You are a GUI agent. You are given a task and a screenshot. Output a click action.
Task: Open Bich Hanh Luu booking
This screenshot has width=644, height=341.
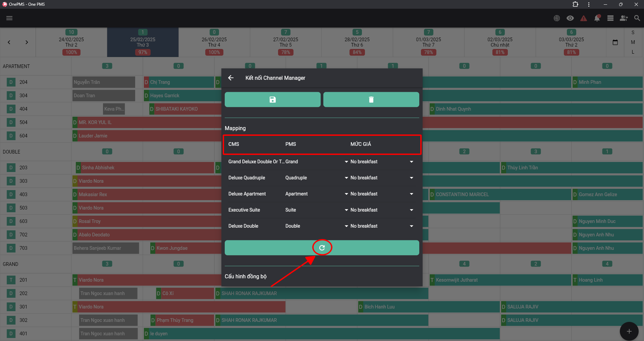(429, 307)
